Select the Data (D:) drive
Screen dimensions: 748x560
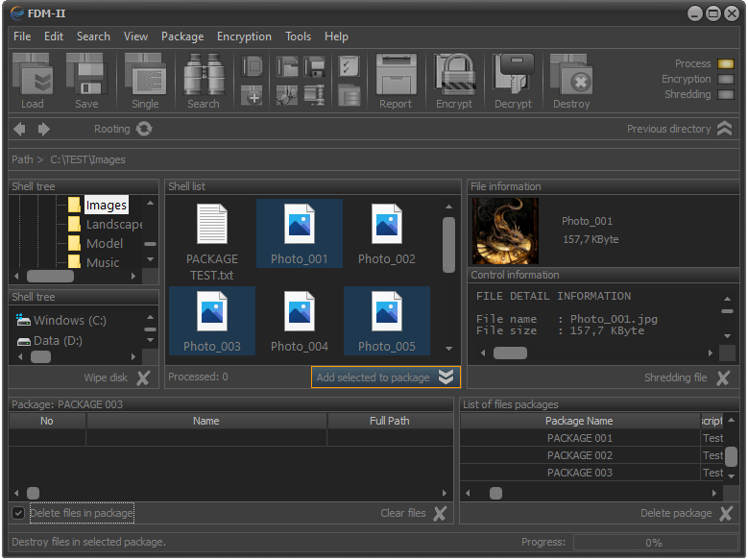tap(50, 341)
